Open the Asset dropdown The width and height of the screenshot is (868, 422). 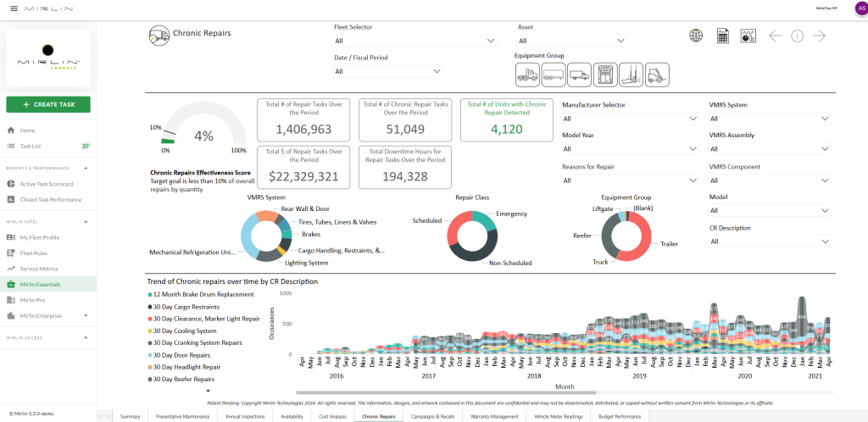(571, 41)
